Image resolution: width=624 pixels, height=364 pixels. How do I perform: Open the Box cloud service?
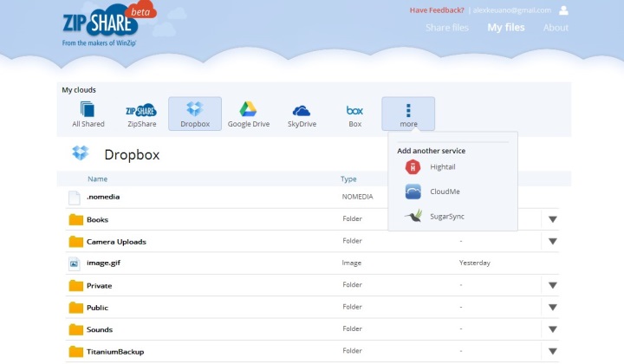pos(354,114)
